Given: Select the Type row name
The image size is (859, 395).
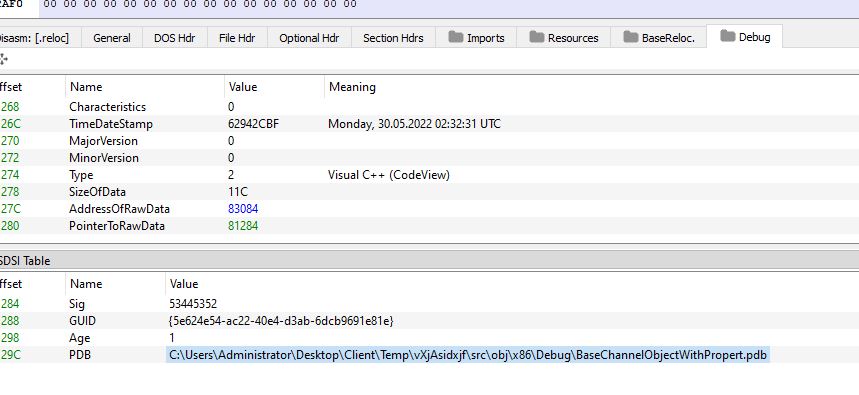Looking at the screenshot, I should (81, 175).
